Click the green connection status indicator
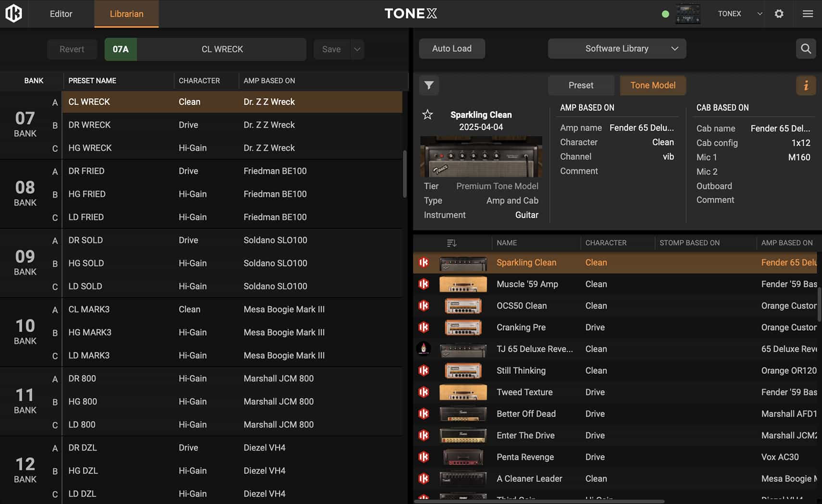Image resolution: width=822 pixels, height=504 pixels. pyautogui.click(x=665, y=13)
